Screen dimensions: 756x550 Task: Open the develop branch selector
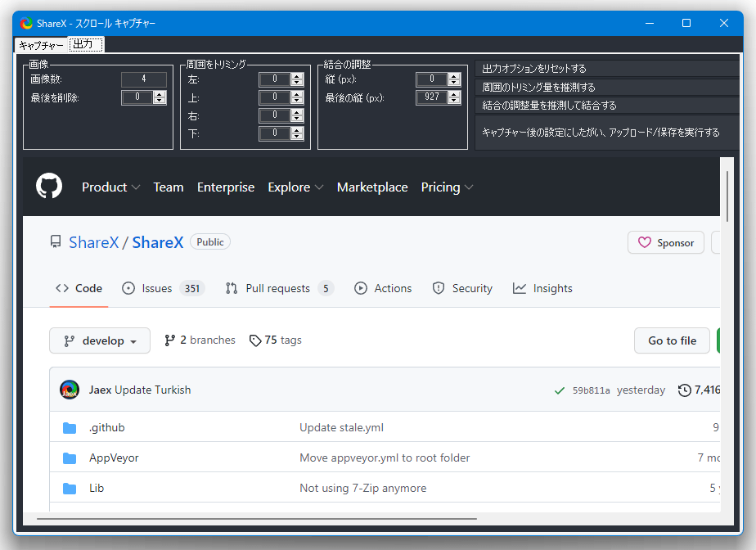pos(100,340)
